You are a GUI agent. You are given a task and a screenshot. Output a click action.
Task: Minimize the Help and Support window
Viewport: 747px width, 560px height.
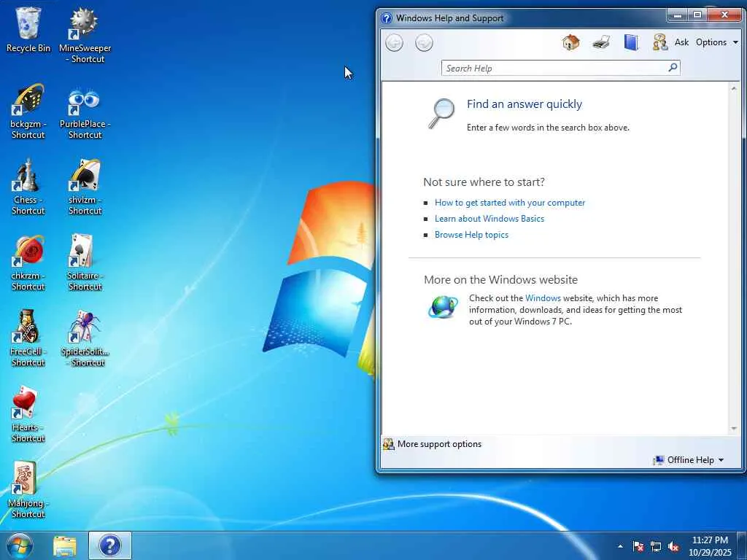coord(678,16)
